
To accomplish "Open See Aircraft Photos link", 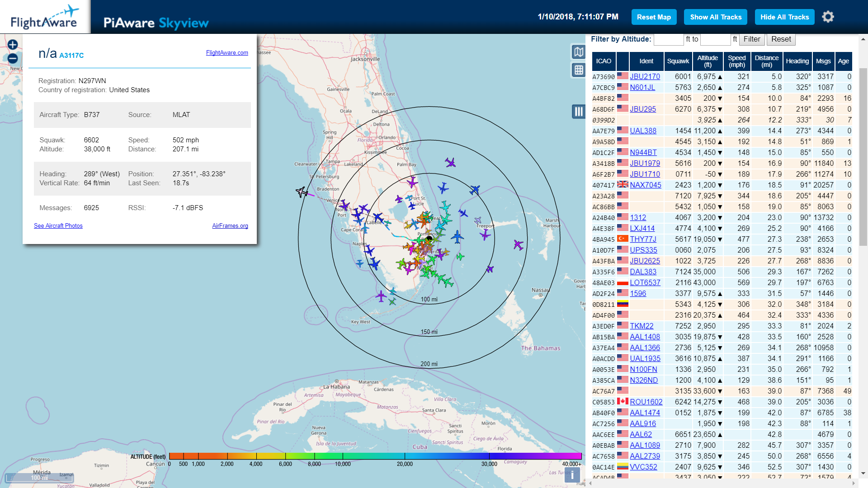I will tap(58, 226).
